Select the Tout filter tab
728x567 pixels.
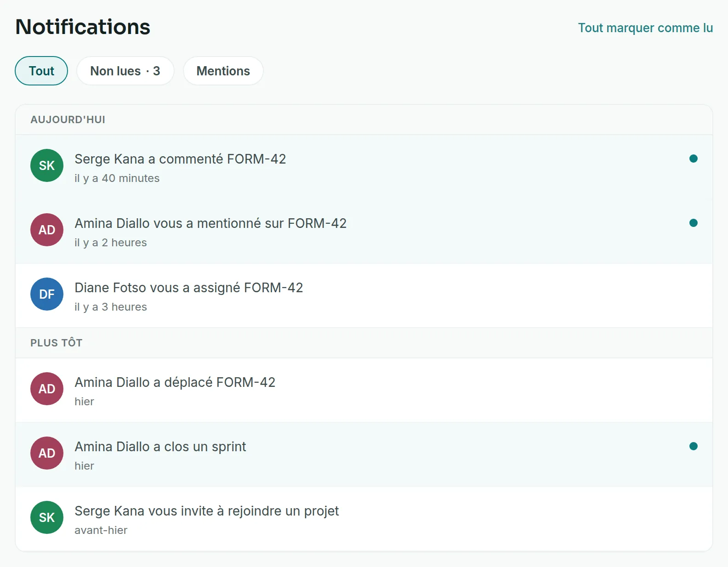click(41, 71)
